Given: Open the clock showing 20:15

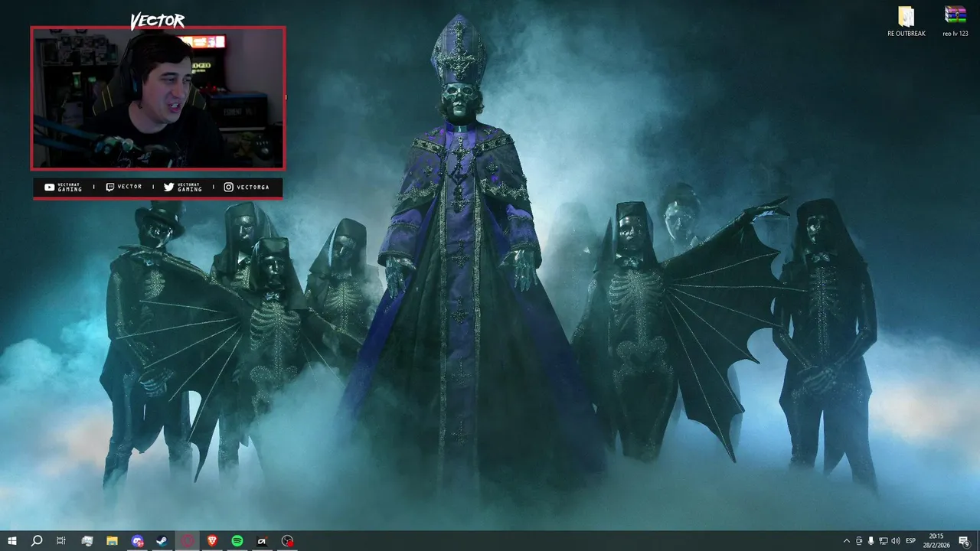Looking at the screenshot, I should click(x=936, y=541).
